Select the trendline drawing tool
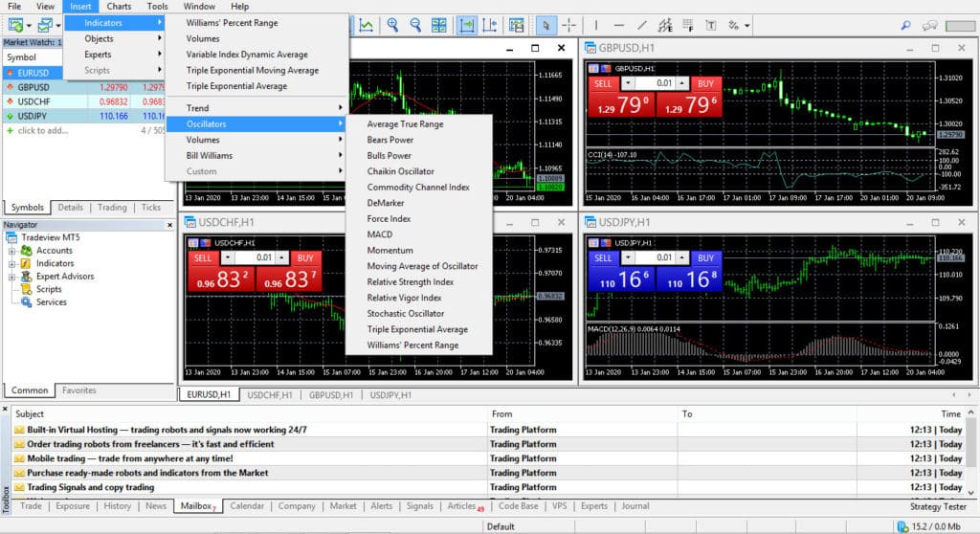This screenshot has height=534, width=980. (641, 25)
